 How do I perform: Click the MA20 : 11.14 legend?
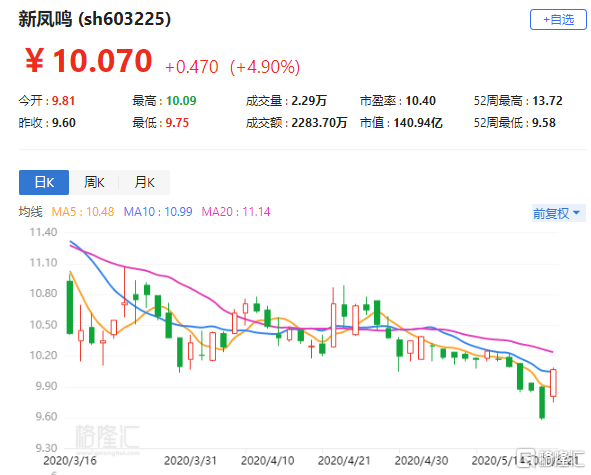click(236, 212)
